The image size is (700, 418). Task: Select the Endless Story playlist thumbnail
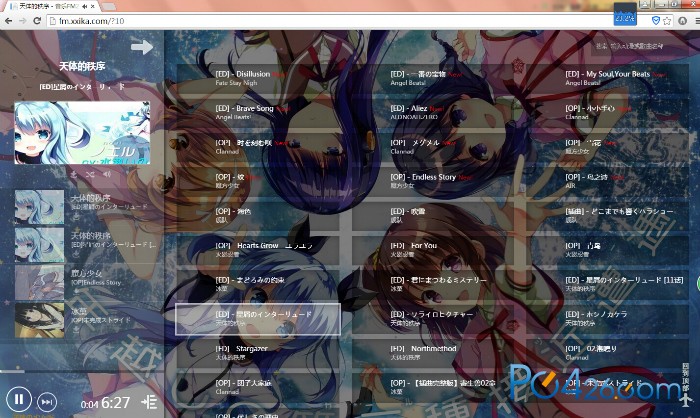(39, 283)
